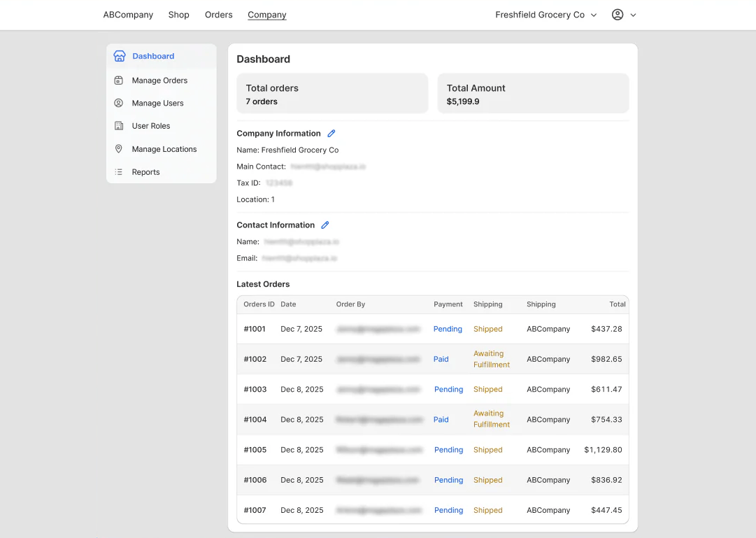Open Reports via the list icon

click(118, 172)
